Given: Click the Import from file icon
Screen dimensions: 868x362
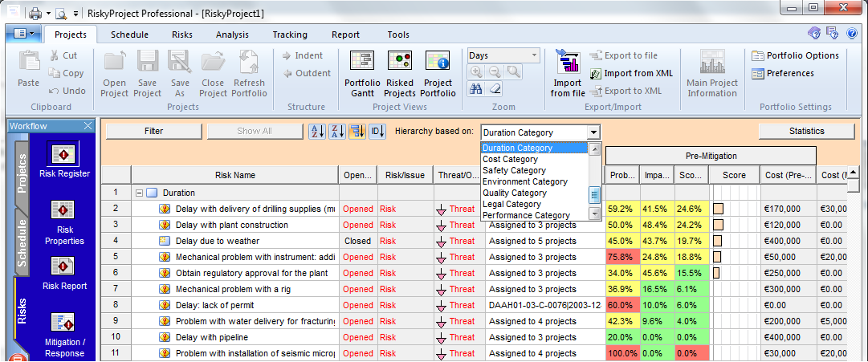Looking at the screenshot, I should tap(568, 62).
